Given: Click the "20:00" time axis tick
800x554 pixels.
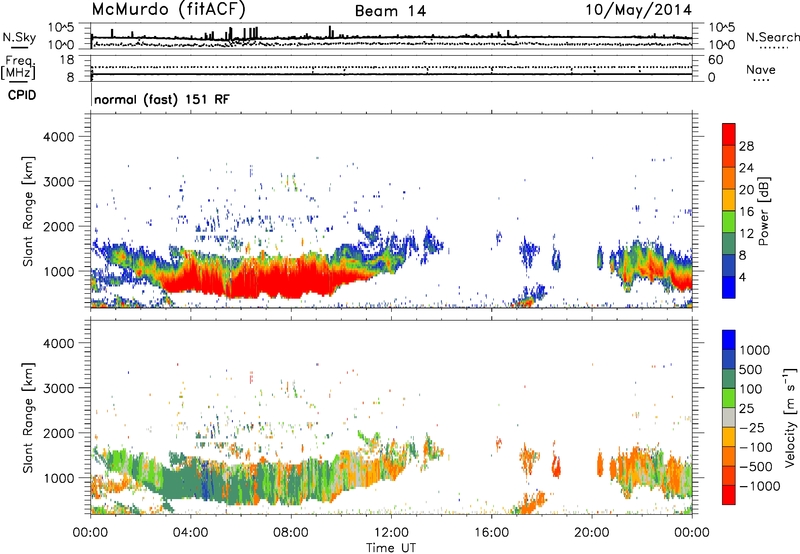Looking at the screenshot, I should [x=592, y=533].
